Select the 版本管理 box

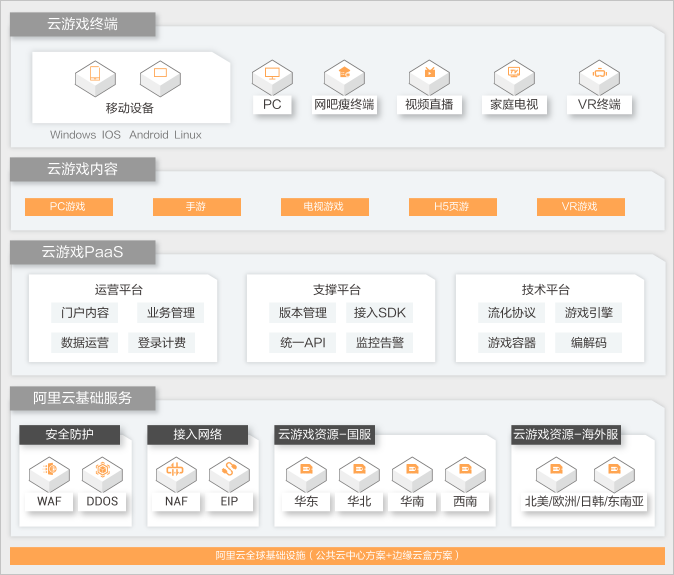303,313
